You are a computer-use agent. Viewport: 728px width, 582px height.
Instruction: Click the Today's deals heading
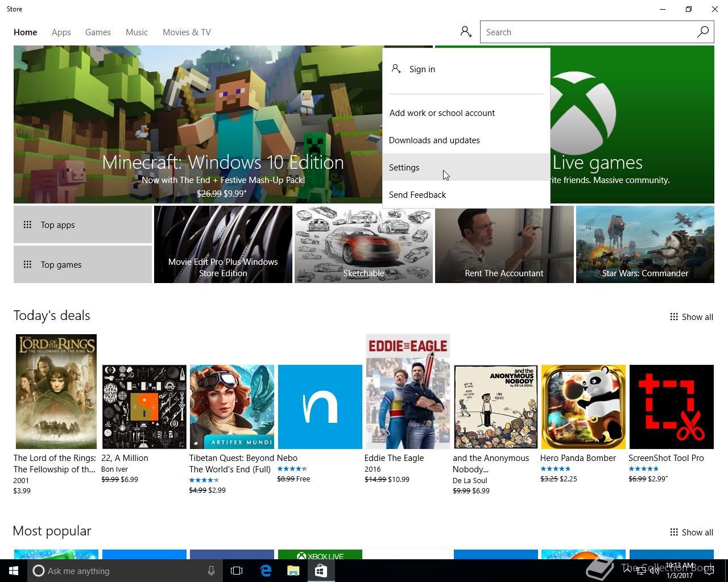coord(52,315)
